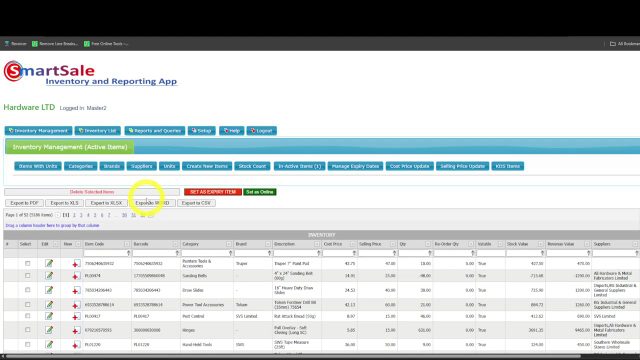Open Category column filter dropdown

(228, 244)
